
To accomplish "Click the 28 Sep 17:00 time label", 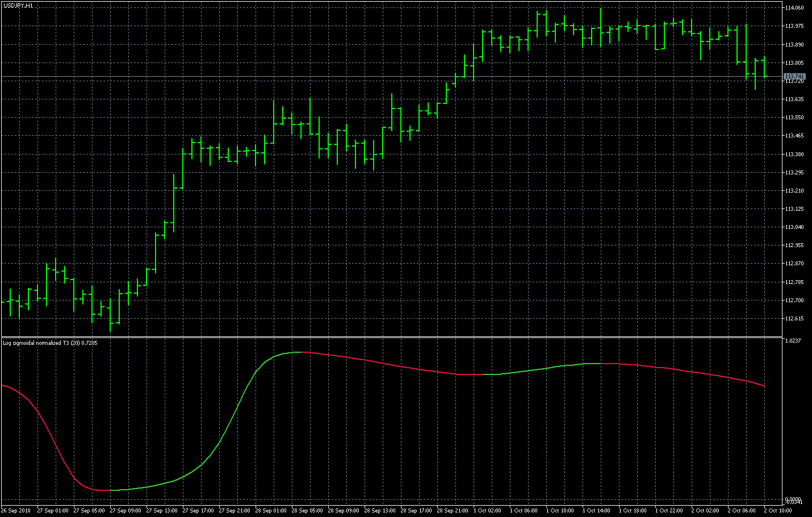I will (x=416, y=511).
